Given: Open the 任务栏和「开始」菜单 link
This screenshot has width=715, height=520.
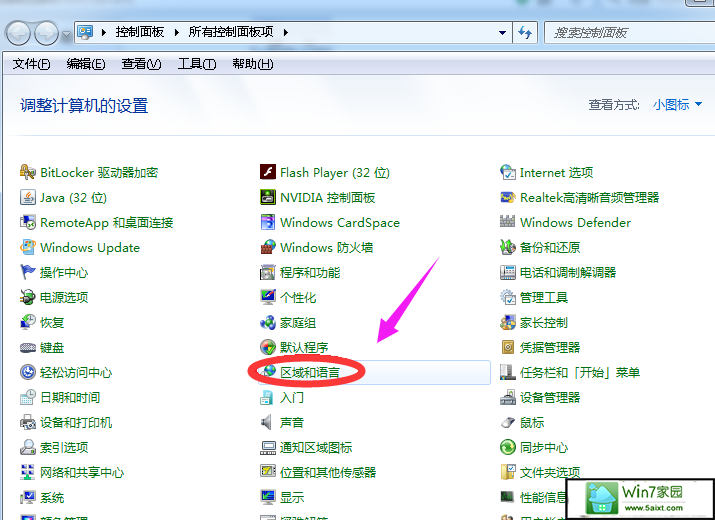Looking at the screenshot, I should pos(580,372).
